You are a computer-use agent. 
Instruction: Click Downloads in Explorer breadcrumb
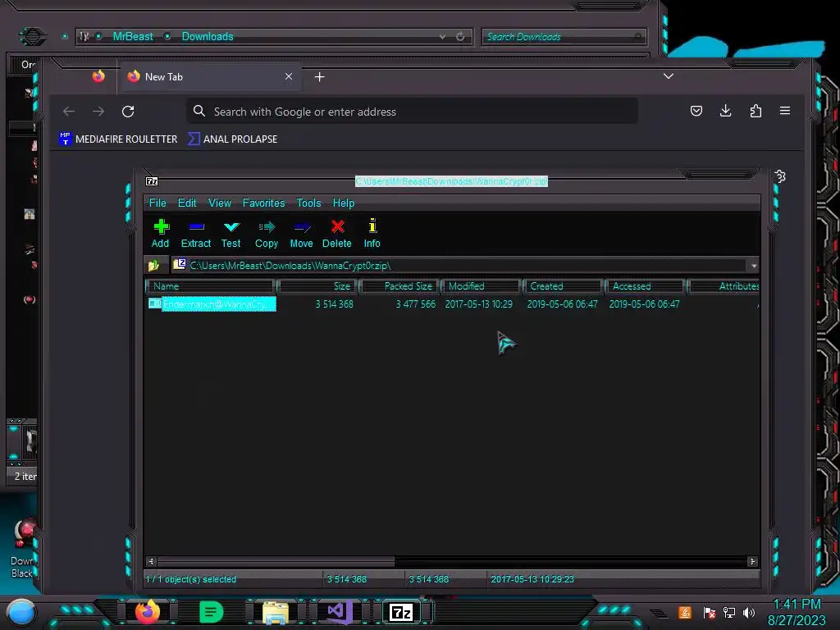pos(208,36)
